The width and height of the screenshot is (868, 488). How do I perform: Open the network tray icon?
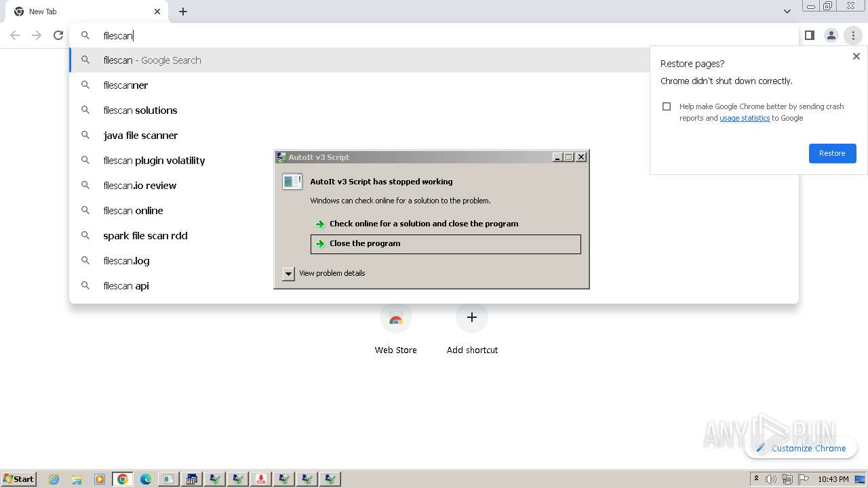coord(787,479)
